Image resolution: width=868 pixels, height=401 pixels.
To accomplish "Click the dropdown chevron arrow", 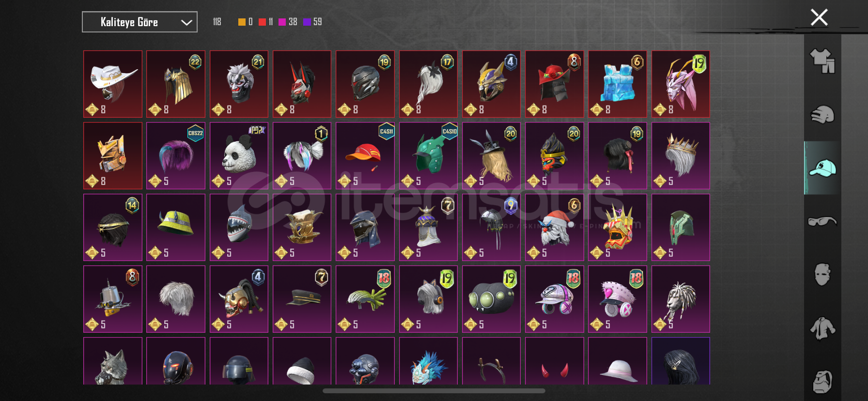I will point(186,22).
